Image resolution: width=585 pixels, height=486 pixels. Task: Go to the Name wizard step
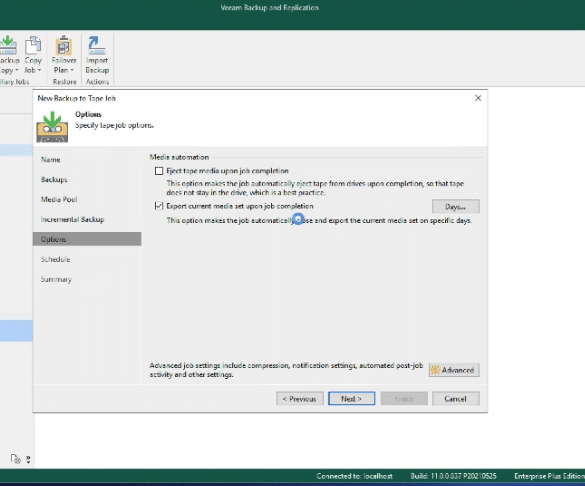pos(50,160)
